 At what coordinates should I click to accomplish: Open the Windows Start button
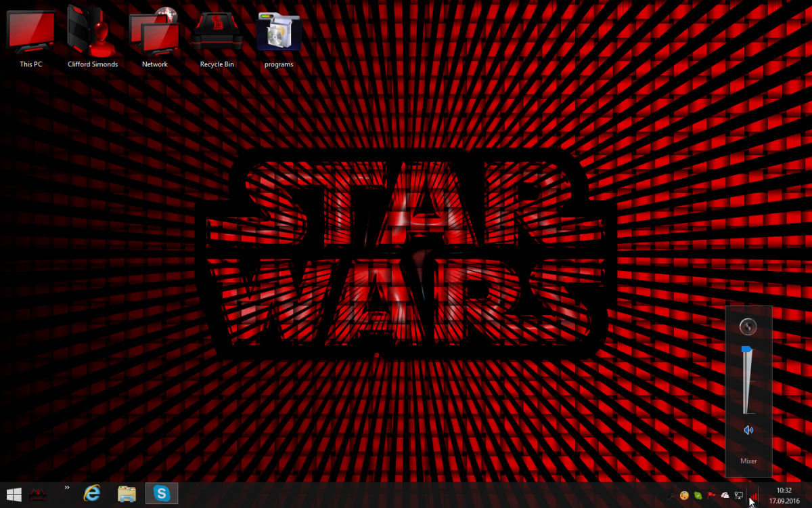(x=13, y=494)
